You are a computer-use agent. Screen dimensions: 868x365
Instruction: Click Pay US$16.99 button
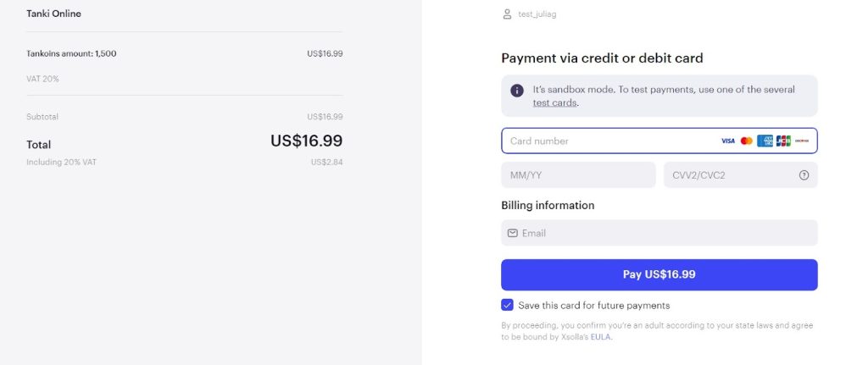click(659, 275)
